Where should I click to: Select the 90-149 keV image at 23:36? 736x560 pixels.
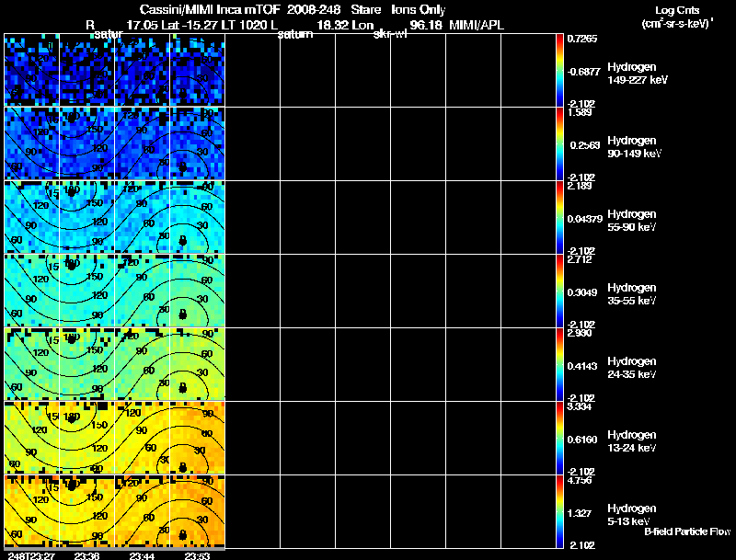pyautogui.click(x=86, y=143)
